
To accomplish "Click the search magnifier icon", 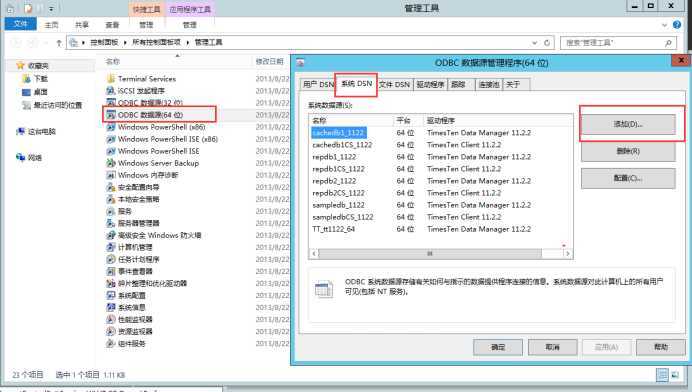I will click(x=668, y=43).
